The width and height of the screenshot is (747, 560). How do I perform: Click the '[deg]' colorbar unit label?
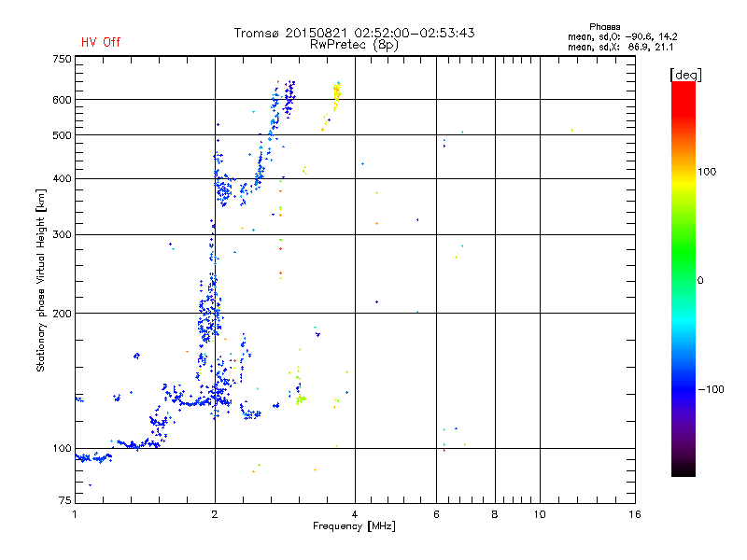pyautogui.click(x=685, y=75)
